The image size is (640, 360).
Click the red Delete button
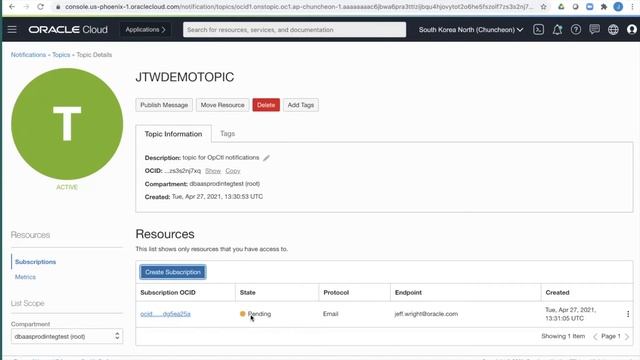pyautogui.click(x=266, y=105)
